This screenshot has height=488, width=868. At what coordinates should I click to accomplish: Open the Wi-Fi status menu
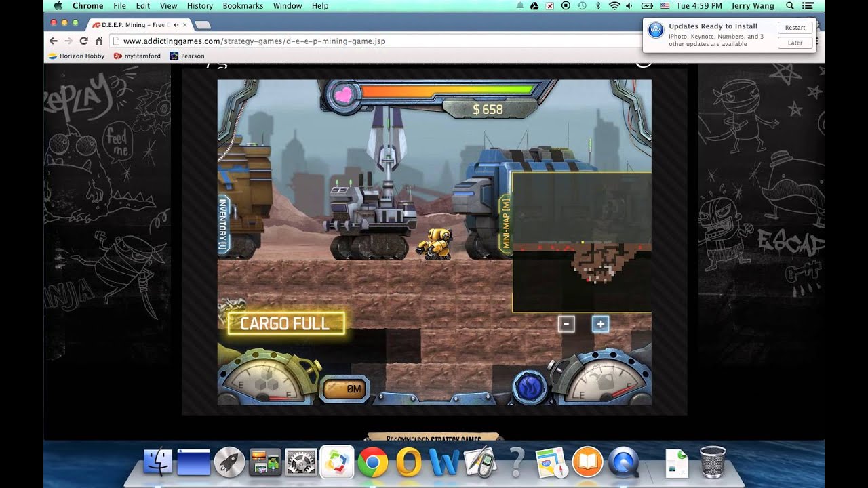point(614,6)
